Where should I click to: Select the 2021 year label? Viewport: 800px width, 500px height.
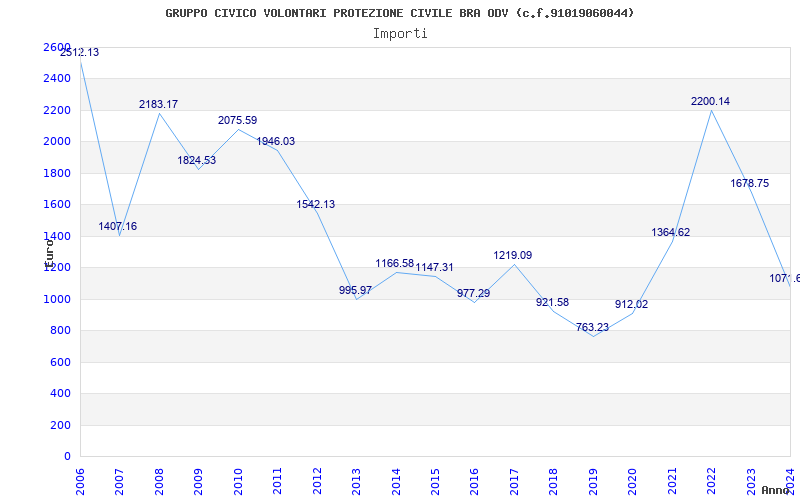[x=672, y=482]
